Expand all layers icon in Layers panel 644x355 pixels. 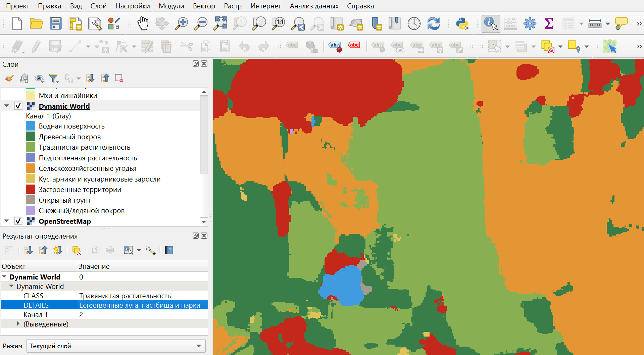(x=90, y=79)
